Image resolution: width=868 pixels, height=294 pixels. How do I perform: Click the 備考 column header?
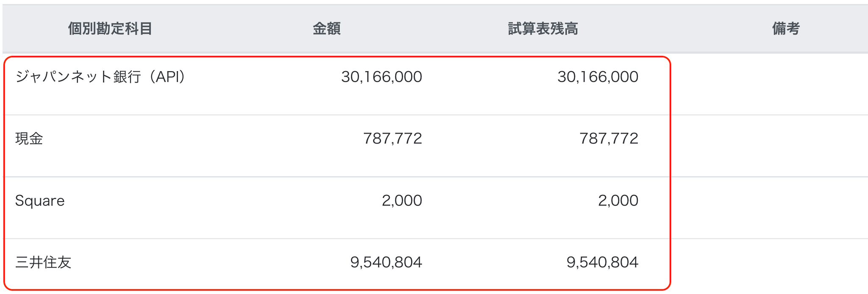pyautogui.click(x=785, y=29)
